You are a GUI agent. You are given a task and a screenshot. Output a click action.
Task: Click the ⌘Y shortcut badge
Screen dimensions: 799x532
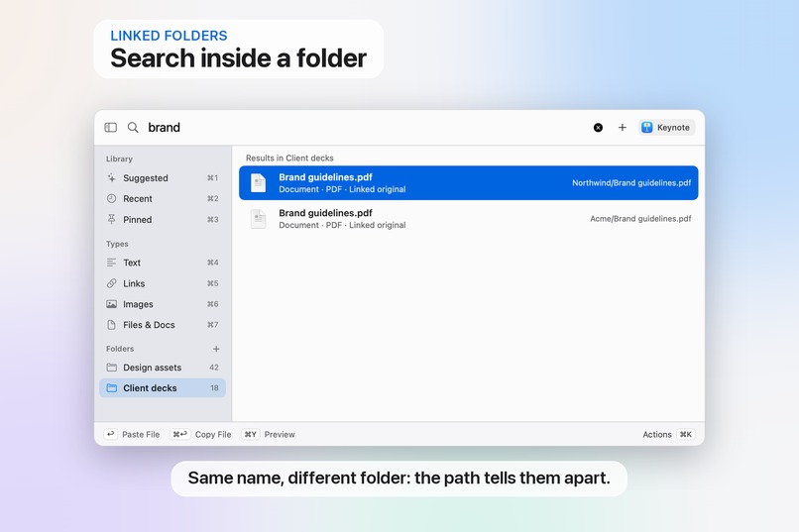click(250, 434)
